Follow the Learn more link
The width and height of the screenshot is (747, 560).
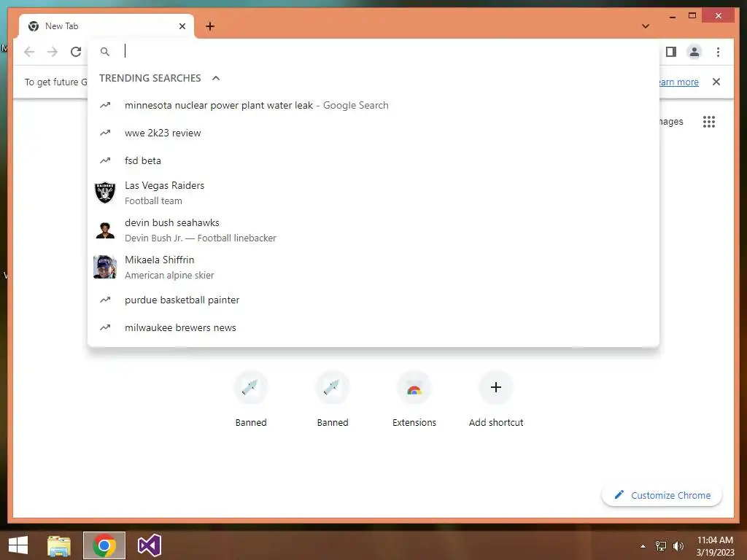(678, 82)
